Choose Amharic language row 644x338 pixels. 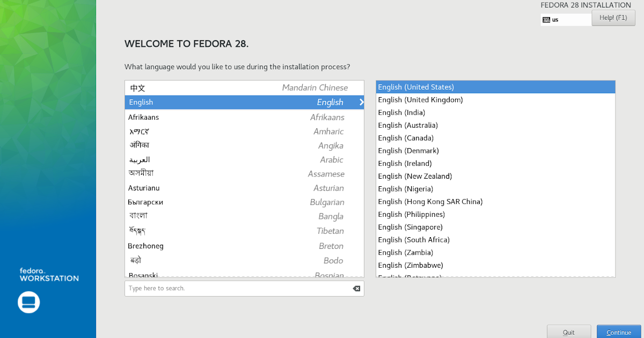coord(244,131)
